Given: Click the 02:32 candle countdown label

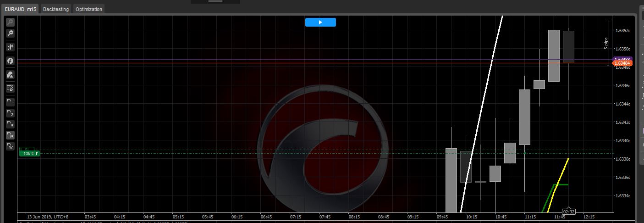Looking at the screenshot, I should [568, 212].
